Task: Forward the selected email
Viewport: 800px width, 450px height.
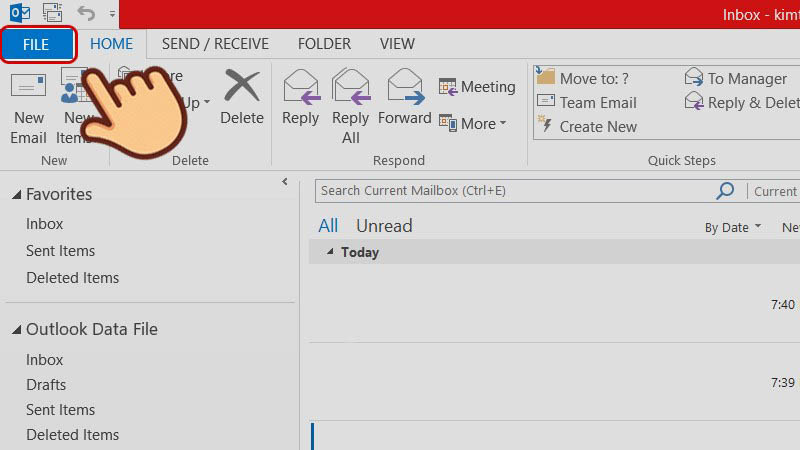Action: point(405,97)
